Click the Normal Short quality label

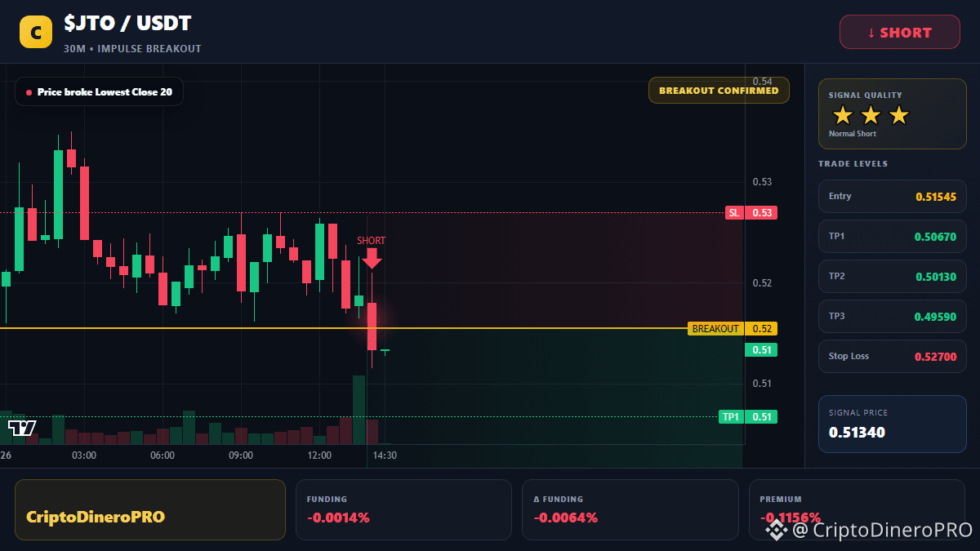pyautogui.click(x=853, y=134)
